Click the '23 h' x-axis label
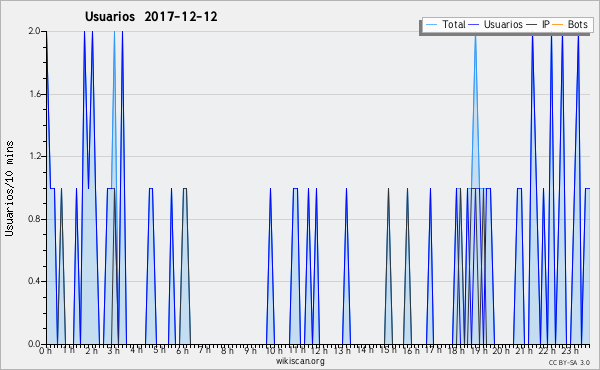The width and height of the screenshot is (600, 370). tap(570, 350)
